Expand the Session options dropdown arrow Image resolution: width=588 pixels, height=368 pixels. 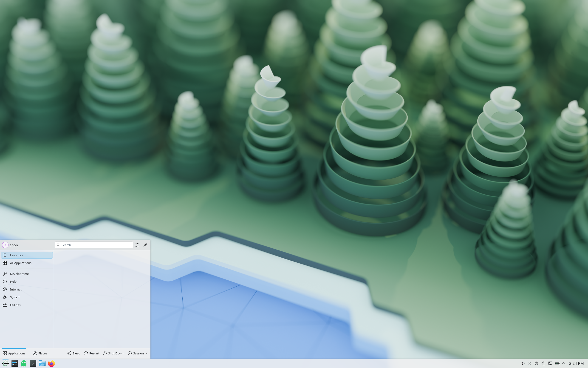(147, 354)
